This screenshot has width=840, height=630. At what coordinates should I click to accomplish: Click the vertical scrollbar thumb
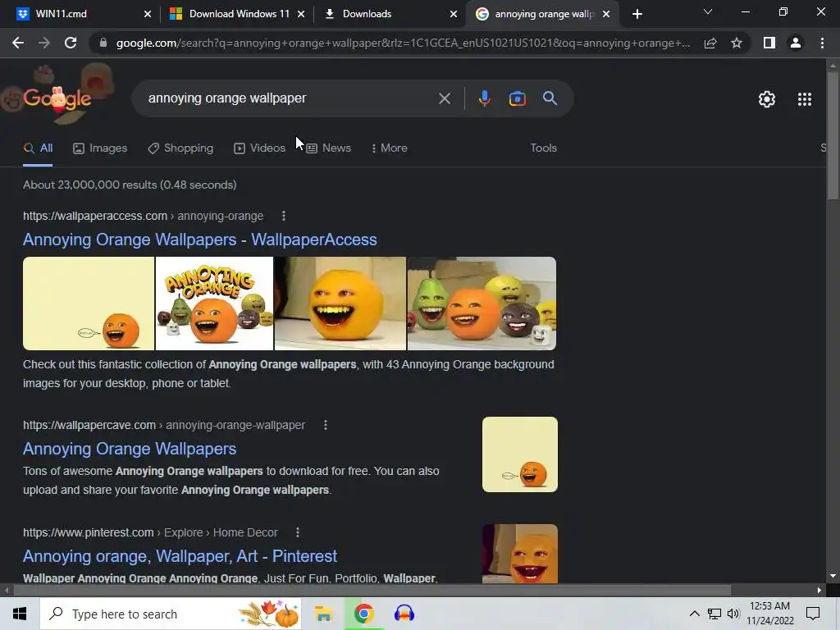tap(833, 135)
